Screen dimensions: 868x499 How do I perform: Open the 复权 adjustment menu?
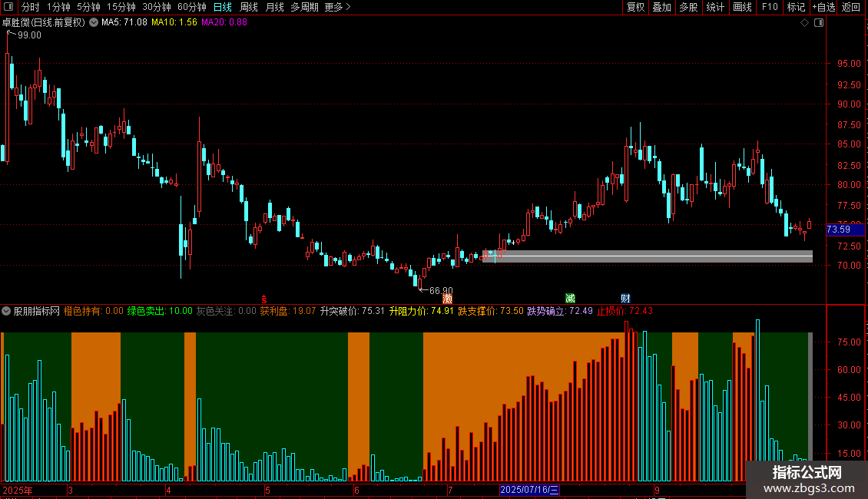click(x=635, y=7)
